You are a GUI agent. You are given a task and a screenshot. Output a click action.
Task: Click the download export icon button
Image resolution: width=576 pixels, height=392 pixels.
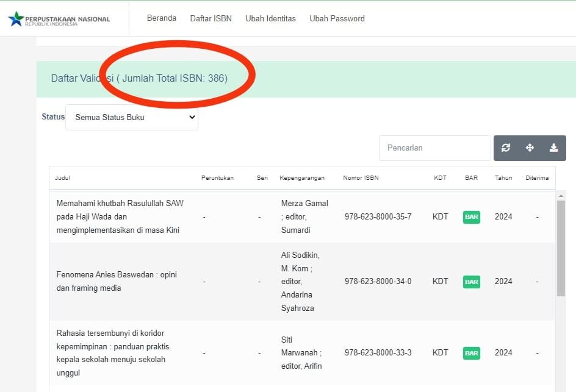(553, 148)
